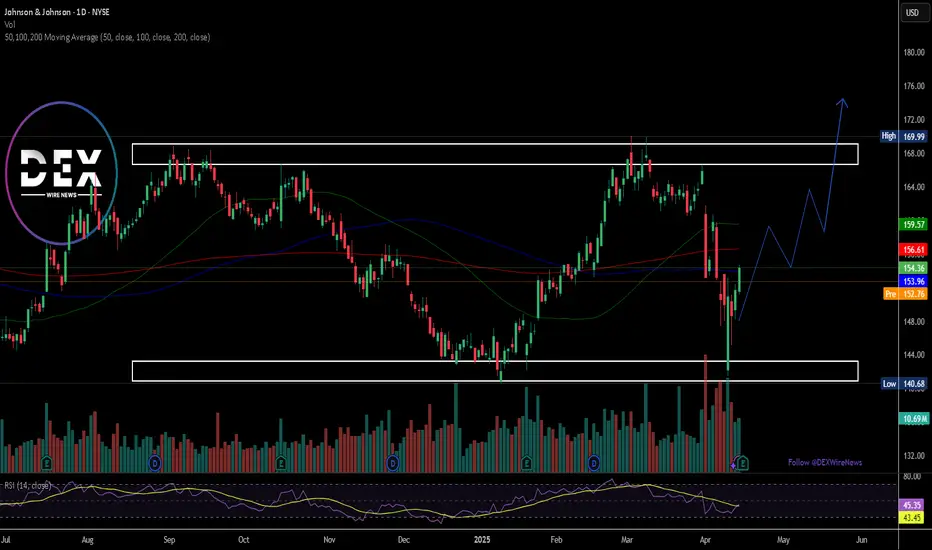Select the Vol indicator label

click(10, 24)
